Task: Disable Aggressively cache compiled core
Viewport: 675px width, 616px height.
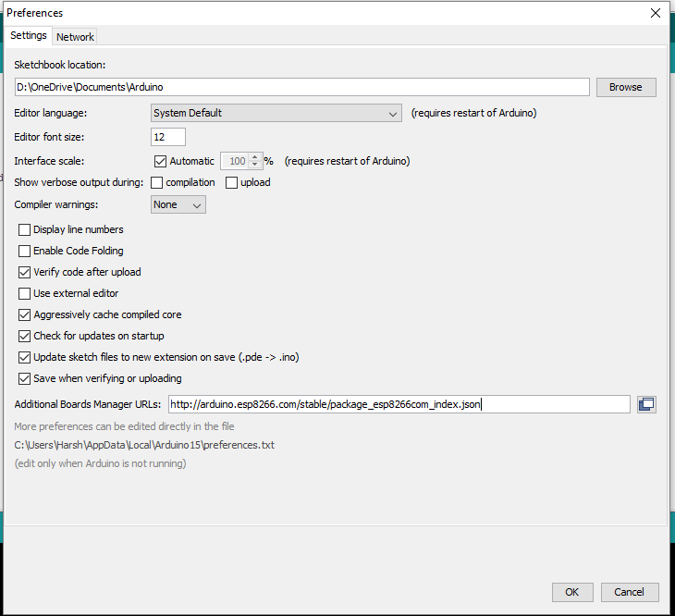Action: pos(25,314)
